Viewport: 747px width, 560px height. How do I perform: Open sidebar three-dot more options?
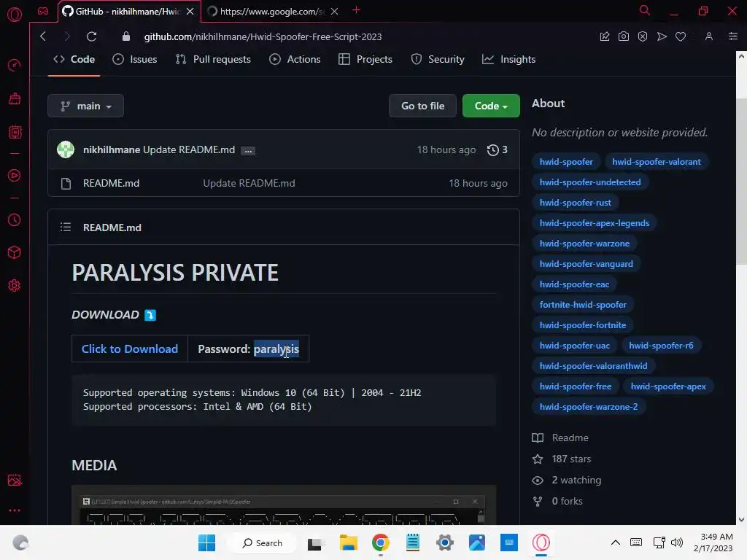(x=15, y=510)
